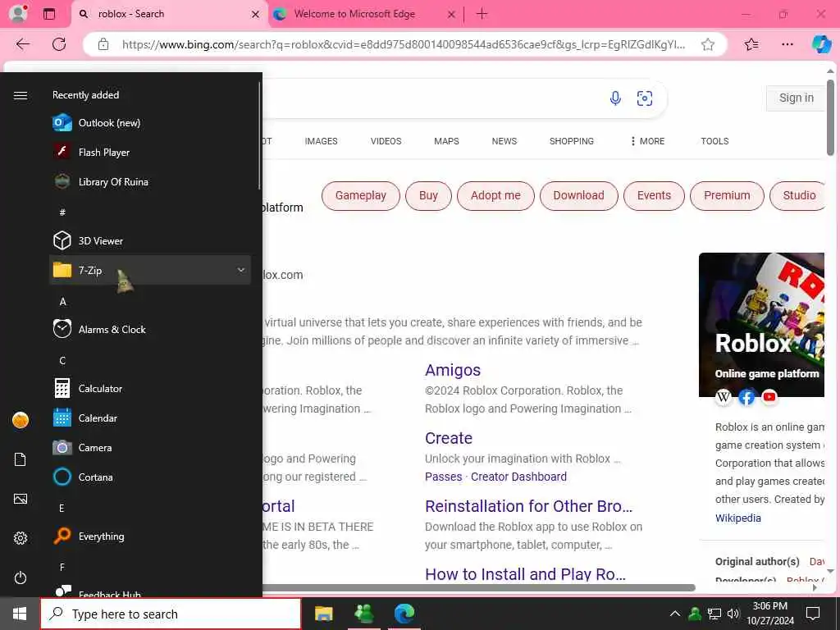The height and width of the screenshot is (630, 840).
Task: Open notification center icon
Action: point(813,614)
